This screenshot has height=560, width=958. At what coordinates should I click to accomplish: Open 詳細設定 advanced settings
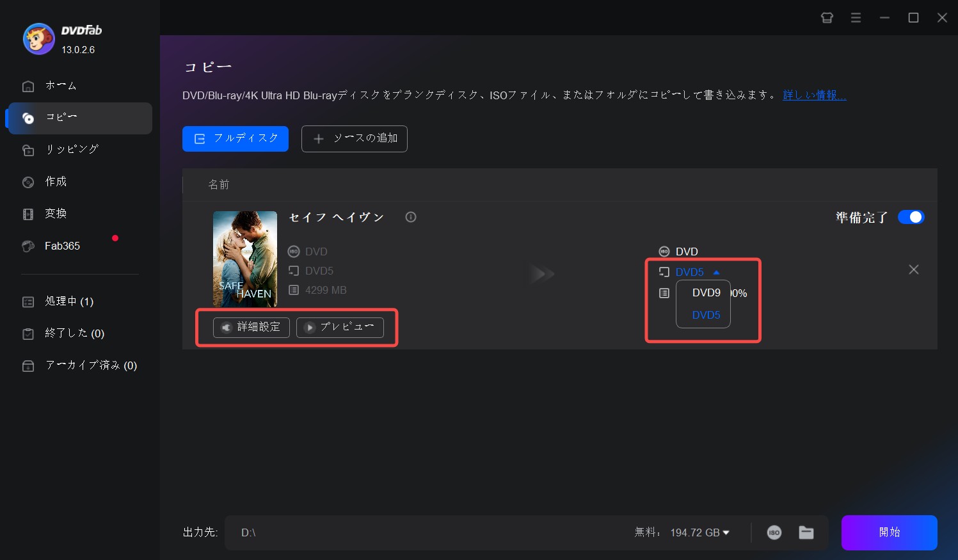point(251,327)
